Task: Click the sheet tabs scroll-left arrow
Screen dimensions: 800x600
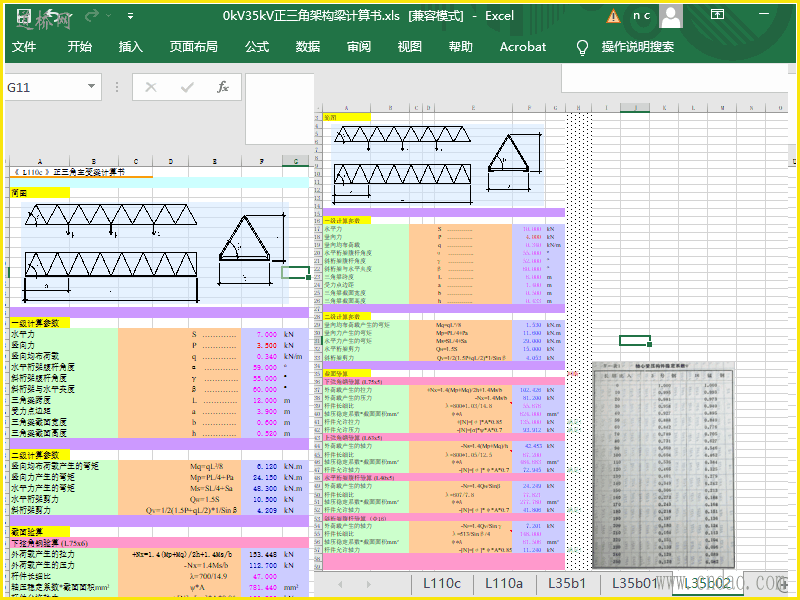Action: click(340, 584)
